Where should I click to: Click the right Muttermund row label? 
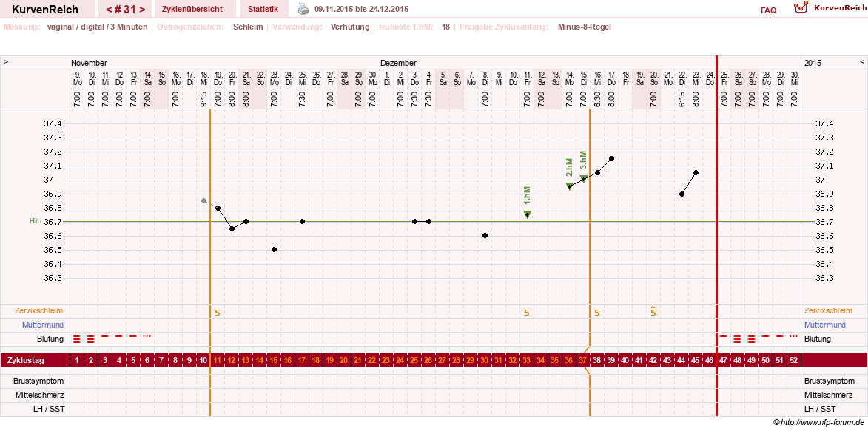point(825,325)
